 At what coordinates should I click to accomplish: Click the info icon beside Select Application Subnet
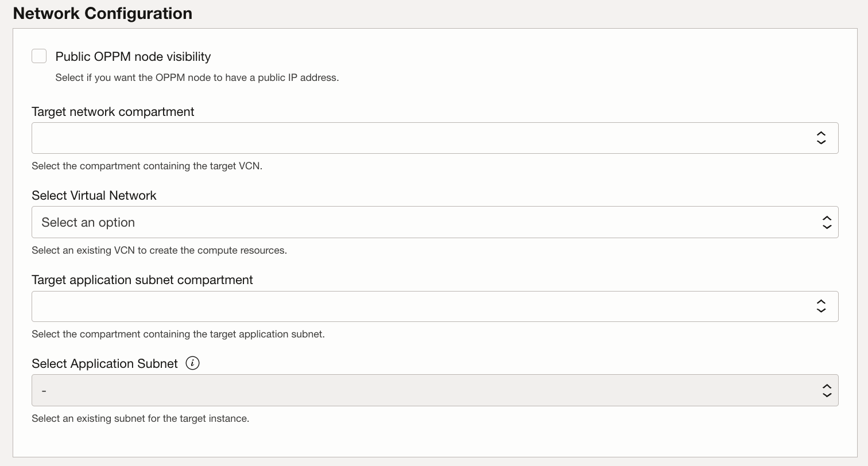[x=193, y=363]
